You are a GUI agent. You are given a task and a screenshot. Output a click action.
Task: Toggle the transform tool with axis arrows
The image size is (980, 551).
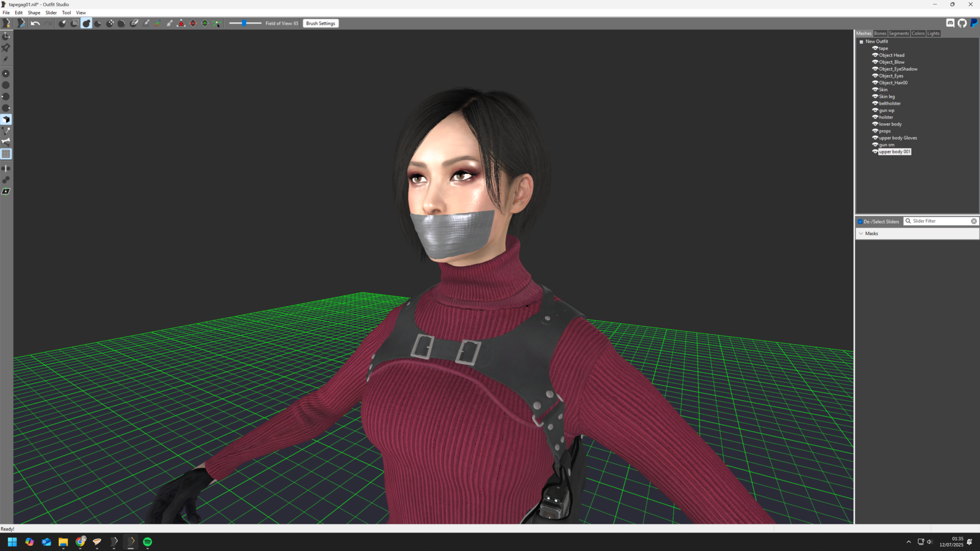[6, 36]
